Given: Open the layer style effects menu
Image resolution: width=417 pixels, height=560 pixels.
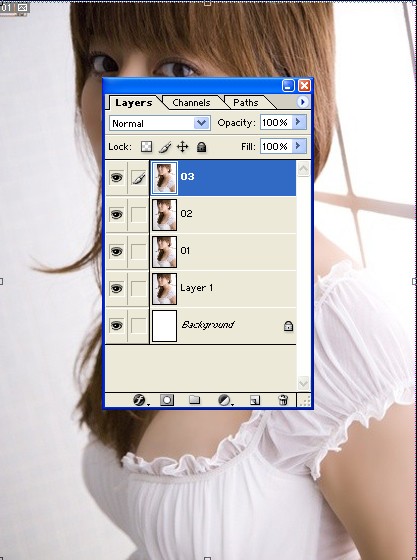Looking at the screenshot, I should click(x=140, y=400).
